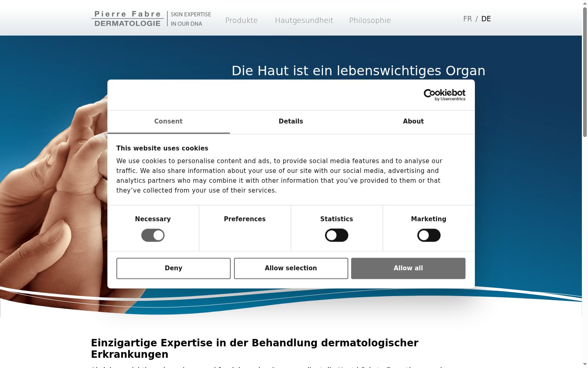Click the scrollbar down arrow

585,364
